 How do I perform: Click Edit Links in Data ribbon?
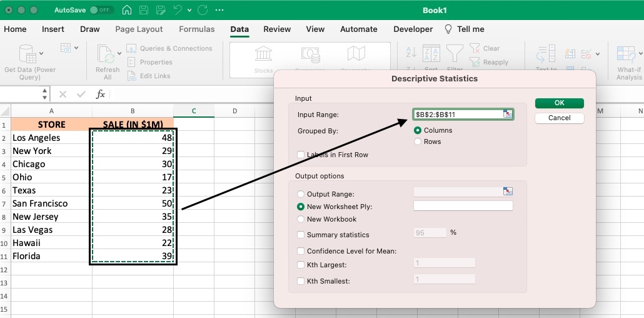149,76
